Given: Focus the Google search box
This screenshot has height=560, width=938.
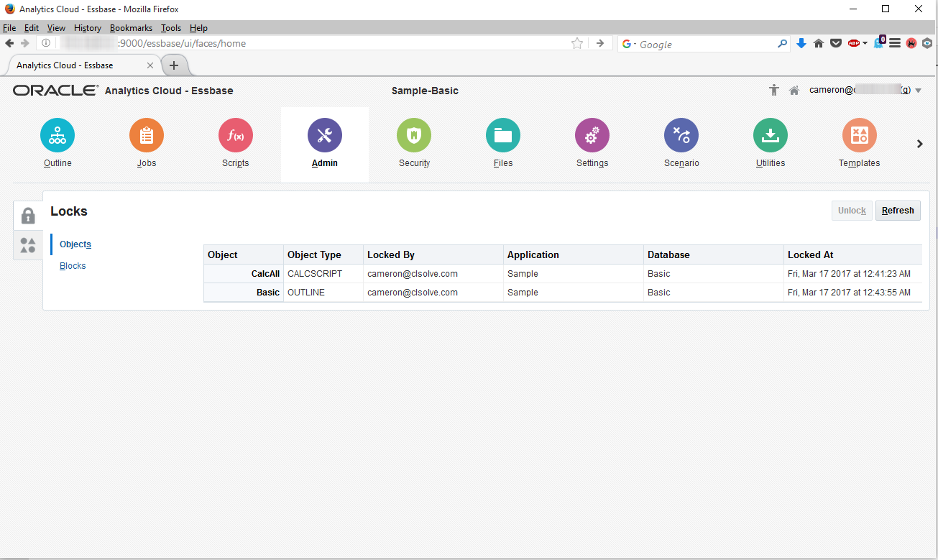Looking at the screenshot, I should click(704, 44).
